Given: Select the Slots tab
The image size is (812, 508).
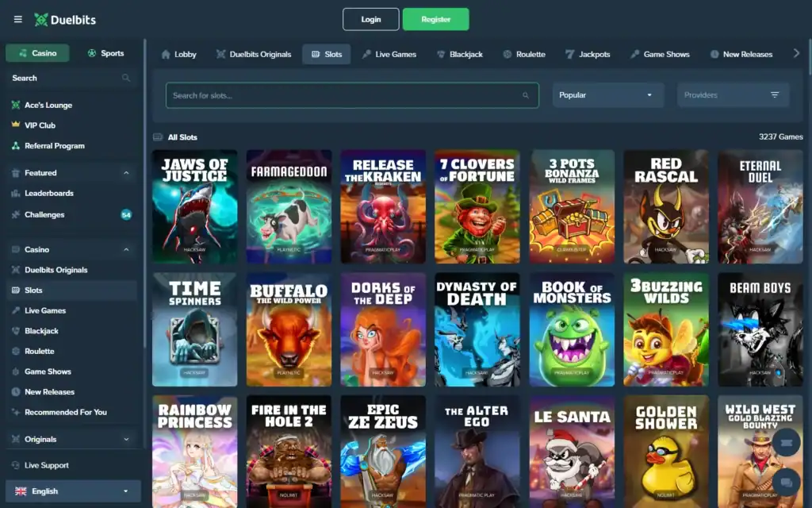Looking at the screenshot, I should click(x=326, y=54).
